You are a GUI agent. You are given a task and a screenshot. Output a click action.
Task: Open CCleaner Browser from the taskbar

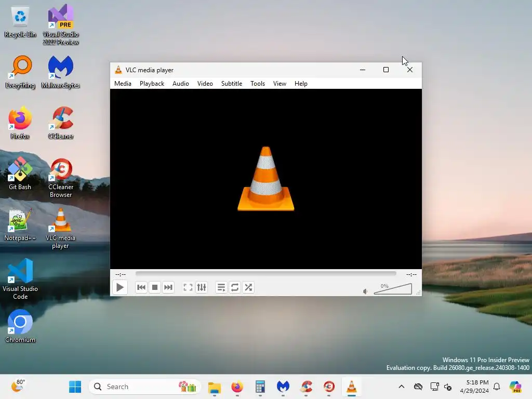click(x=329, y=387)
